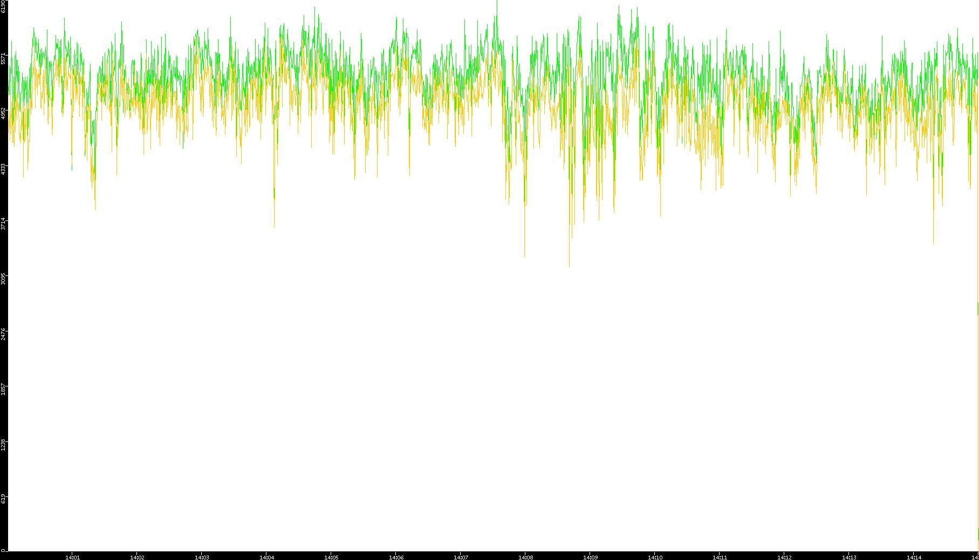Select the 14:08 tick on the time axis
Viewport: 979px width, 560px height.
tap(525, 557)
